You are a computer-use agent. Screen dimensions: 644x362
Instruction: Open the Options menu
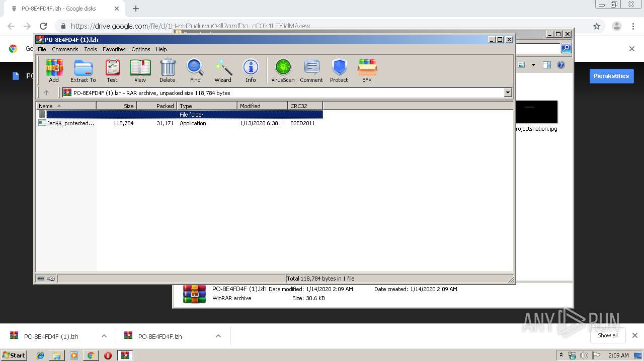pos(141,49)
